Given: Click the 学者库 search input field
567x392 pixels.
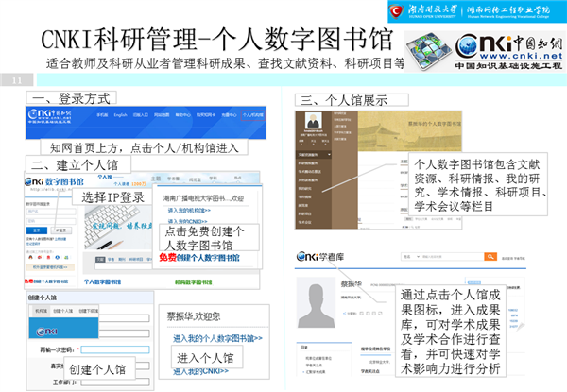Looking at the screenshot, I should [x=453, y=257].
